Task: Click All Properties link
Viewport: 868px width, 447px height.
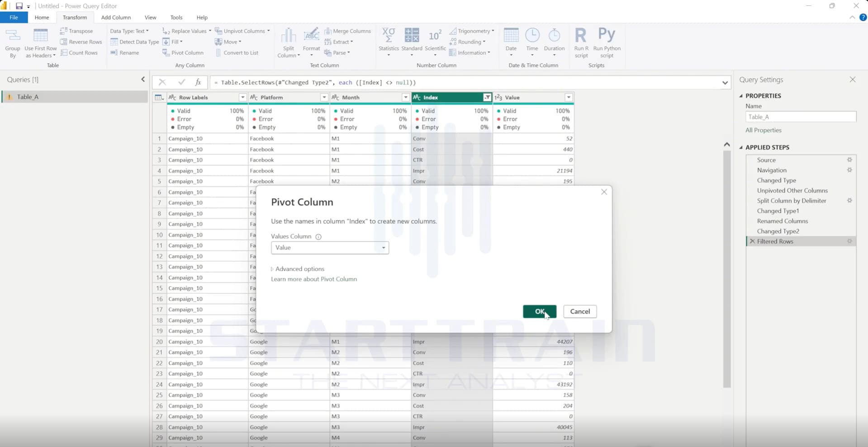Action: coord(763,130)
